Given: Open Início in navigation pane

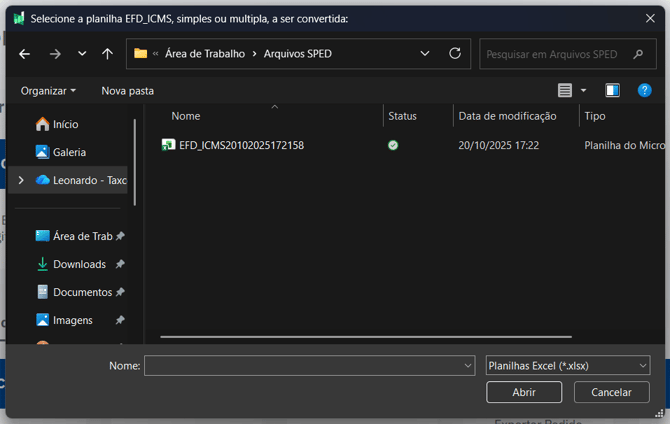Looking at the screenshot, I should pos(65,124).
